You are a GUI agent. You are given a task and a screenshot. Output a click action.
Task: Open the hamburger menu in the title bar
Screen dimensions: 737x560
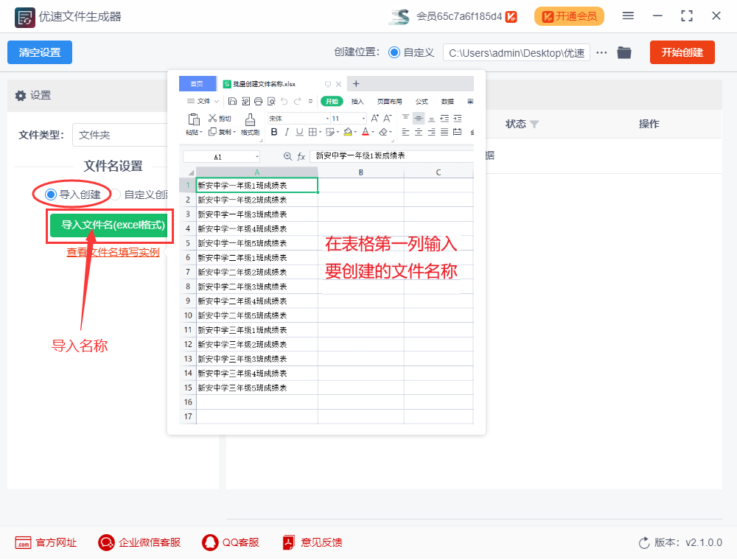tap(628, 16)
